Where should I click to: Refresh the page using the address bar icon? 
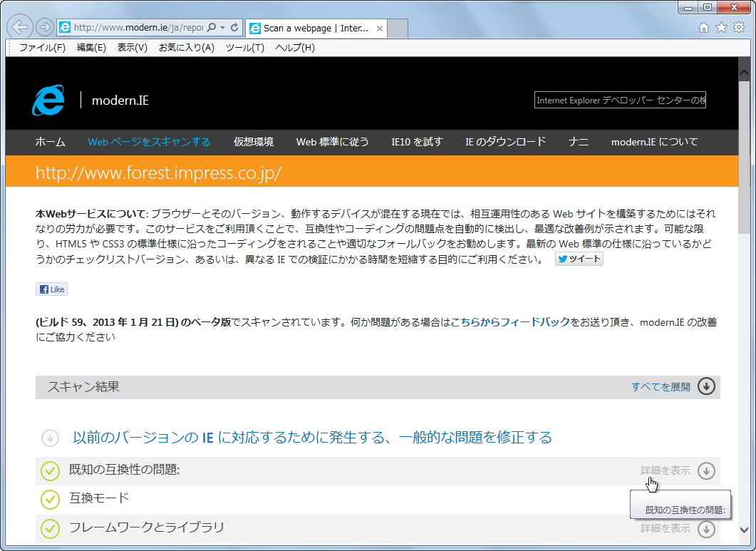pos(234,26)
